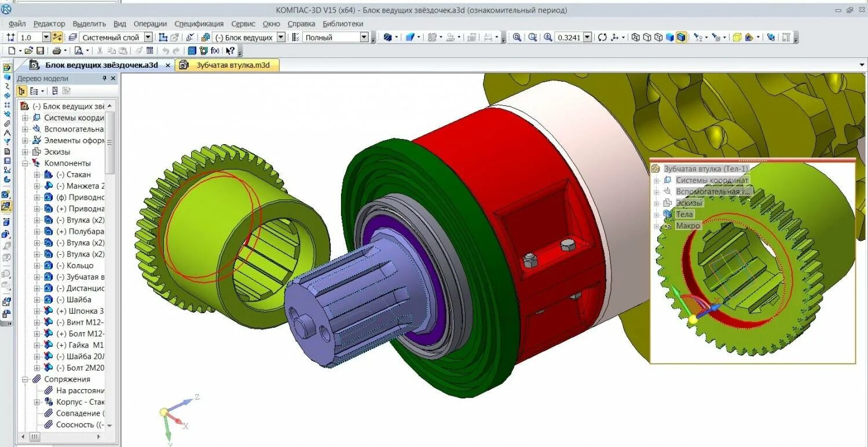Open the (-) Блок ведущих dropdown
Viewport: 868px width, 447px height.
click(x=281, y=37)
